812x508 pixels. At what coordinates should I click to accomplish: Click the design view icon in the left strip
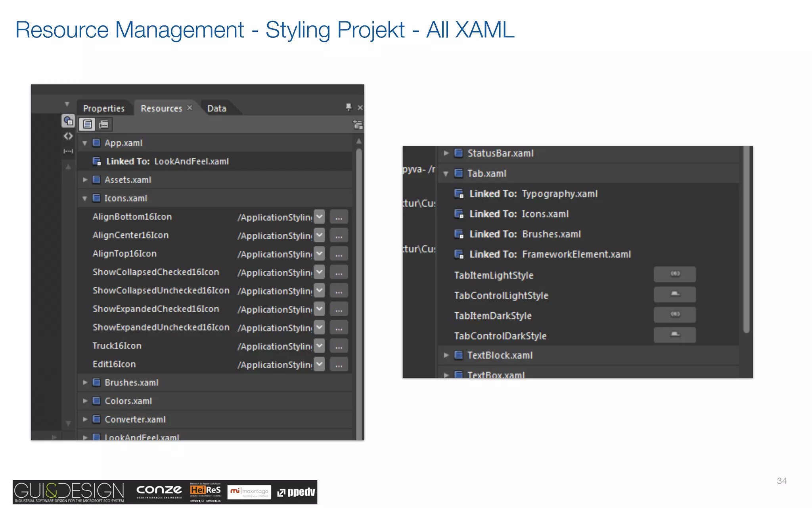click(68, 121)
